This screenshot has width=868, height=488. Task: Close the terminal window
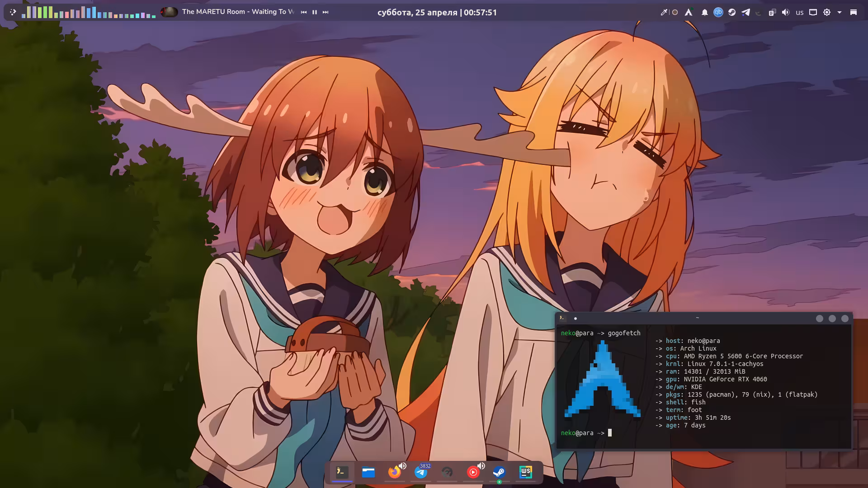(845, 319)
